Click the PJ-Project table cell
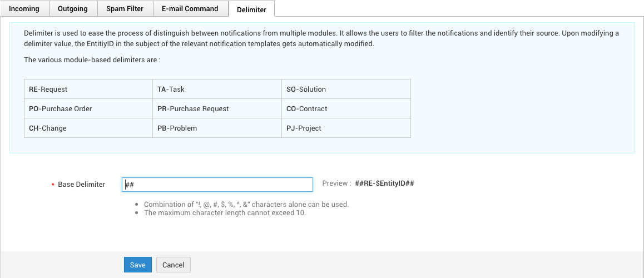The image size is (644, 278). [x=346, y=128]
